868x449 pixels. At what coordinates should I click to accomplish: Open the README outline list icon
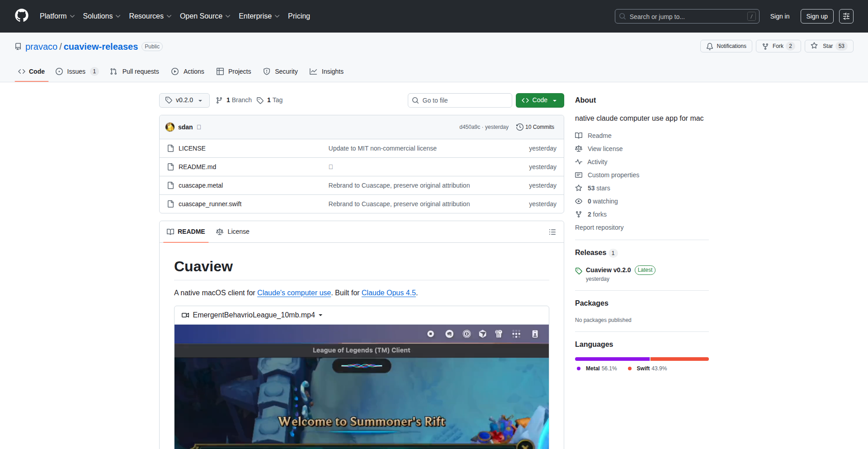[552, 232]
